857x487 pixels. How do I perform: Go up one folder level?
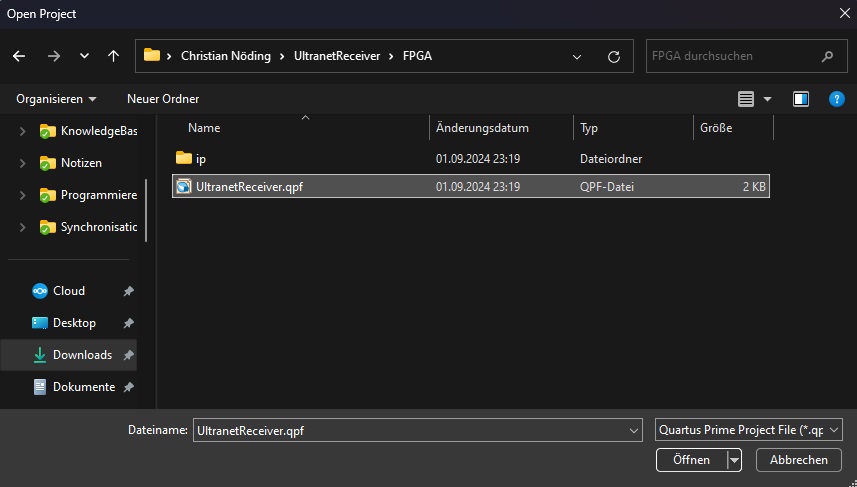[x=113, y=56]
